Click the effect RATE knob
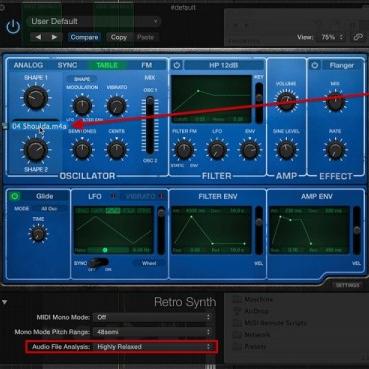Image resolution: width=369 pixels, height=369 pixels. coord(335,150)
